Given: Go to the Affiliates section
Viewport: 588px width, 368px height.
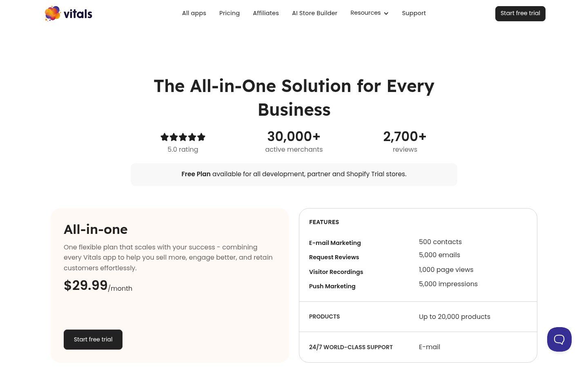Looking at the screenshot, I should click(266, 13).
